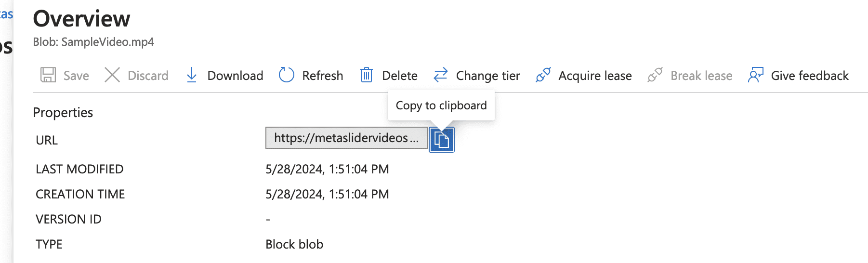
Task: Click the Change tier swap-arrows icon
Action: coord(441,75)
